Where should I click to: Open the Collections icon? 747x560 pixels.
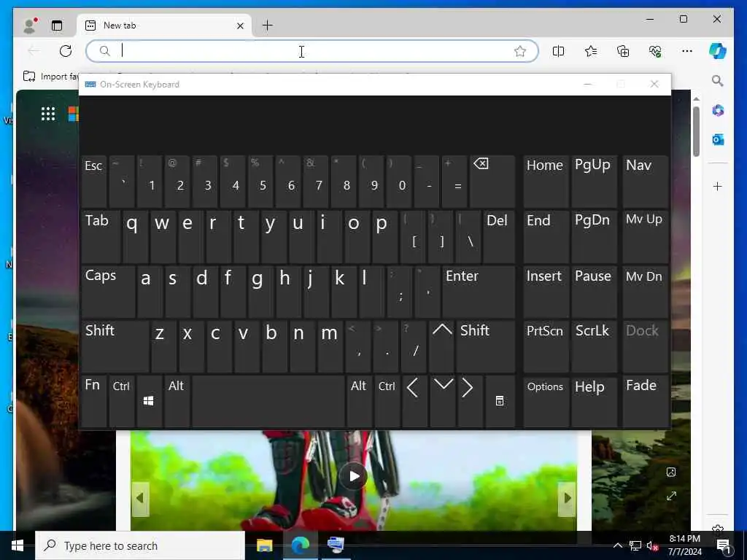(623, 51)
